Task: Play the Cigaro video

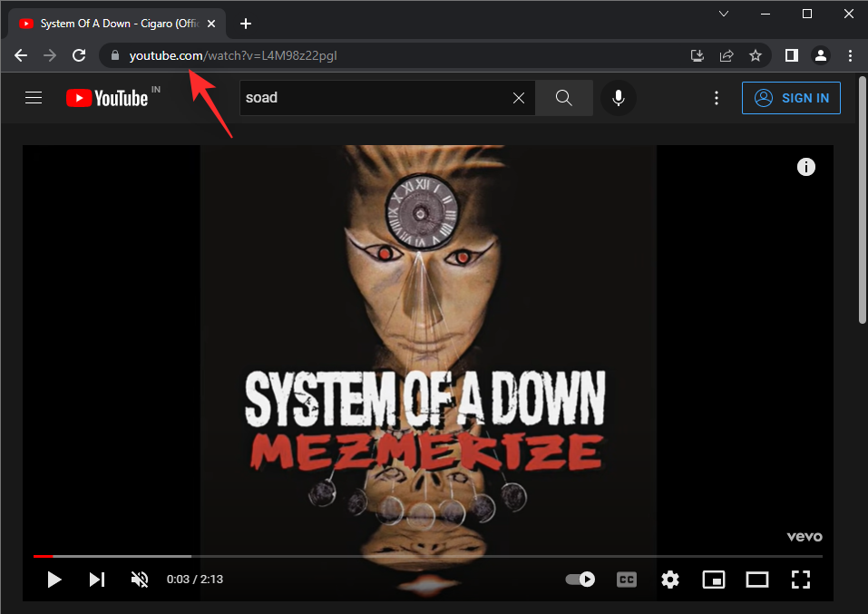Action: coord(54,580)
